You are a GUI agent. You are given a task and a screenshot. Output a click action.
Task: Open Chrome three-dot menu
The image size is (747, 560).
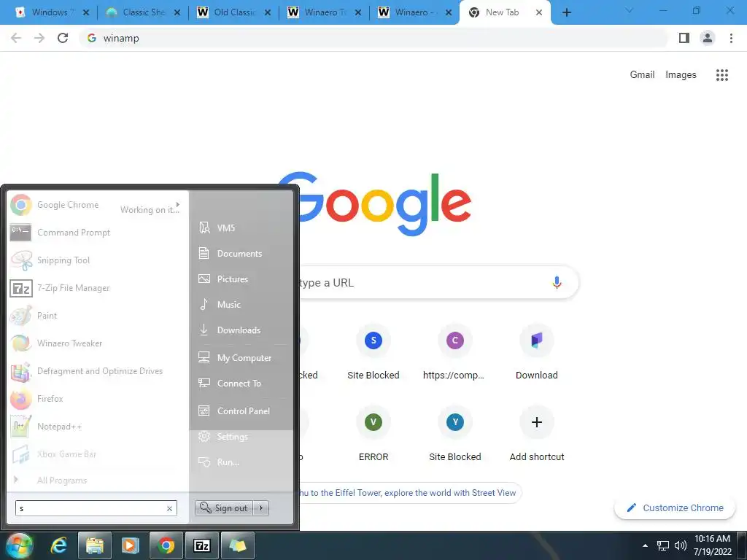(x=731, y=38)
